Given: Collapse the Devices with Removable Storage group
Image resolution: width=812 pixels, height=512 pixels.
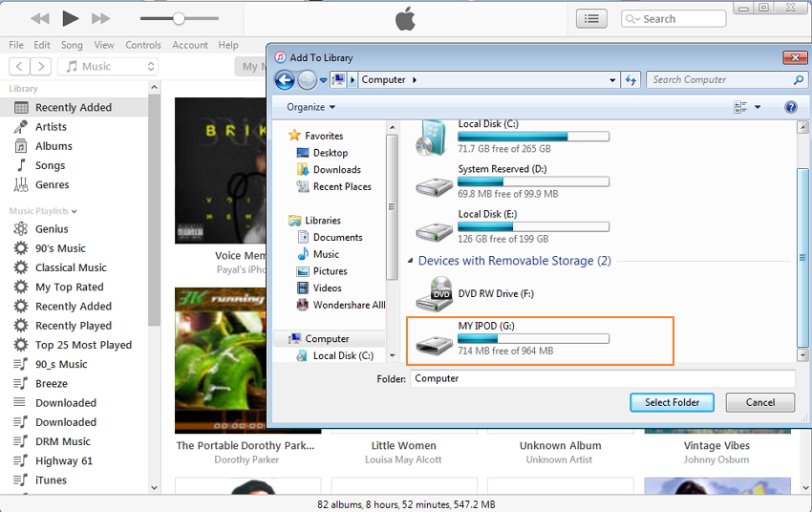Looking at the screenshot, I should 411,261.
